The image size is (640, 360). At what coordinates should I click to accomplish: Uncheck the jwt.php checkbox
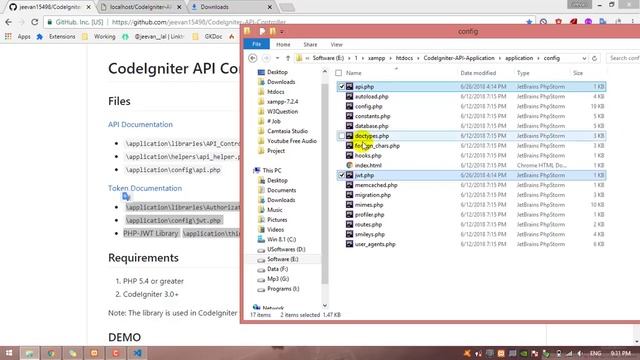[342, 175]
